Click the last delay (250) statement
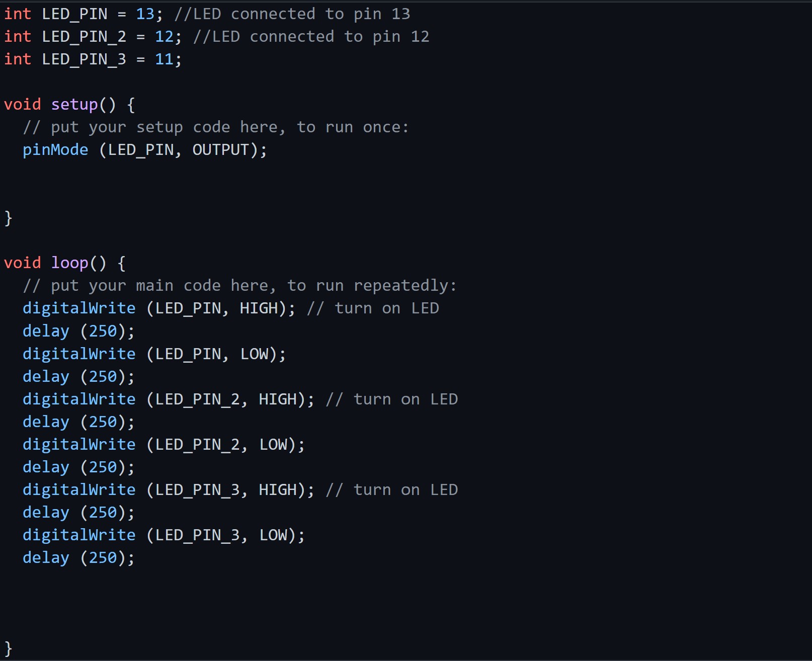This screenshot has width=812, height=661. click(x=79, y=558)
